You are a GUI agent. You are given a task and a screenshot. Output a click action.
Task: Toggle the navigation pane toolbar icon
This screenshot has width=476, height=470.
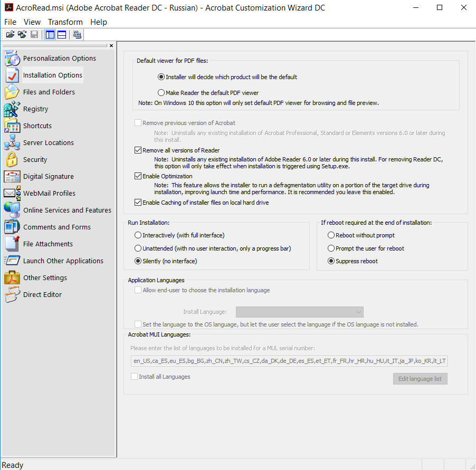[50, 35]
